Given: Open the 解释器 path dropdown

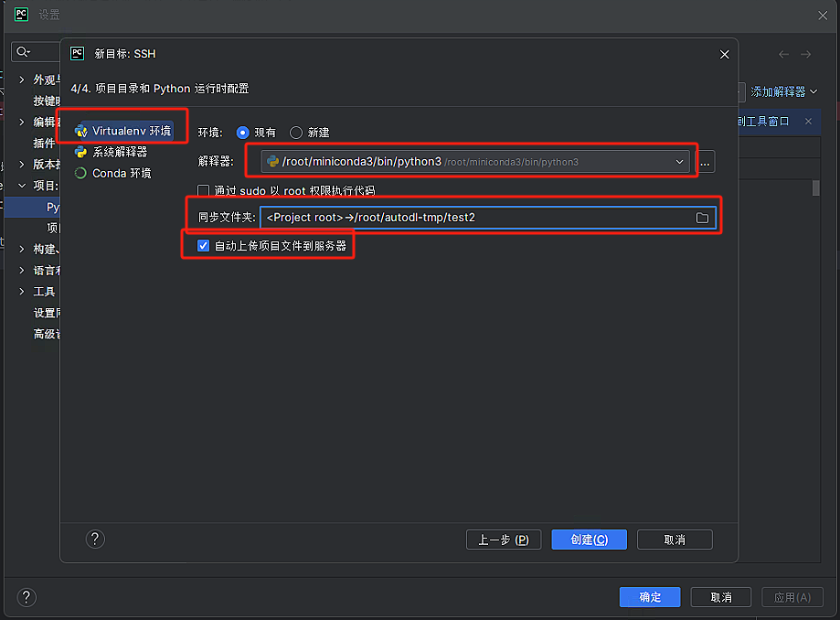Looking at the screenshot, I should click(679, 162).
